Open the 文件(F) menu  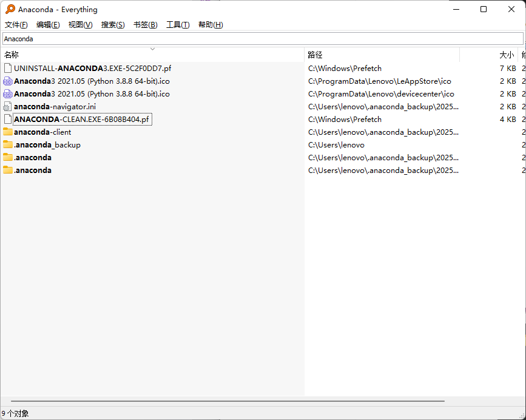(x=16, y=25)
